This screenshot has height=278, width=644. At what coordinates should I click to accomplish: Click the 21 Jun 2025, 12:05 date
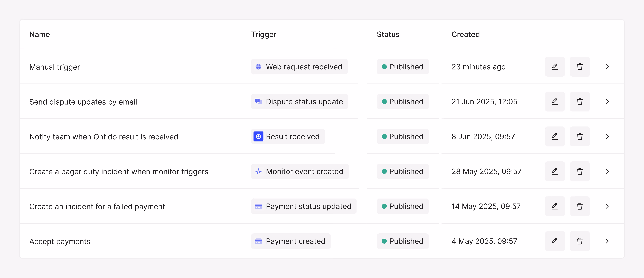[484, 101]
